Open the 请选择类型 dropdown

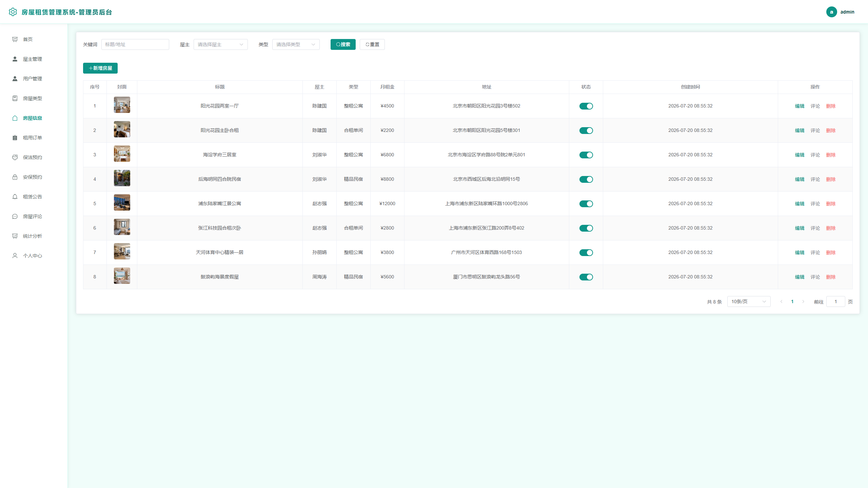pyautogui.click(x=296, y=44)
